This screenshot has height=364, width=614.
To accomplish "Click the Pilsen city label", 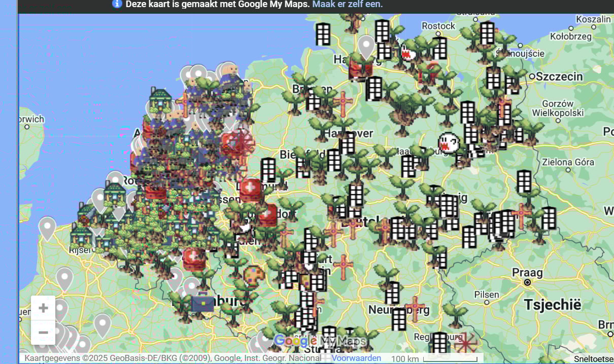I will pyautogui.click(x=487, y=295).
